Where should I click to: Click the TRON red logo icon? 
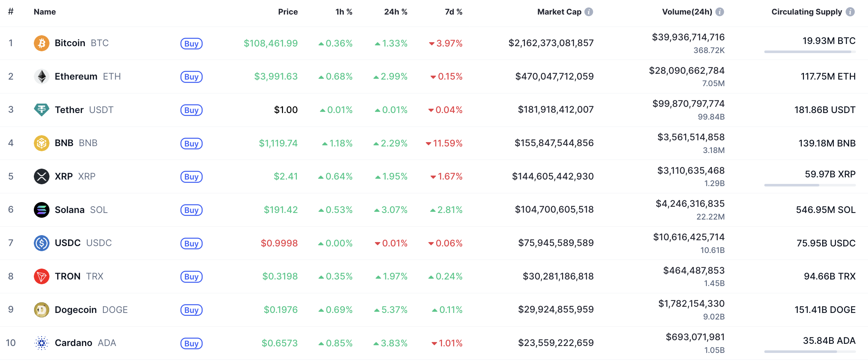coord(41,277)
